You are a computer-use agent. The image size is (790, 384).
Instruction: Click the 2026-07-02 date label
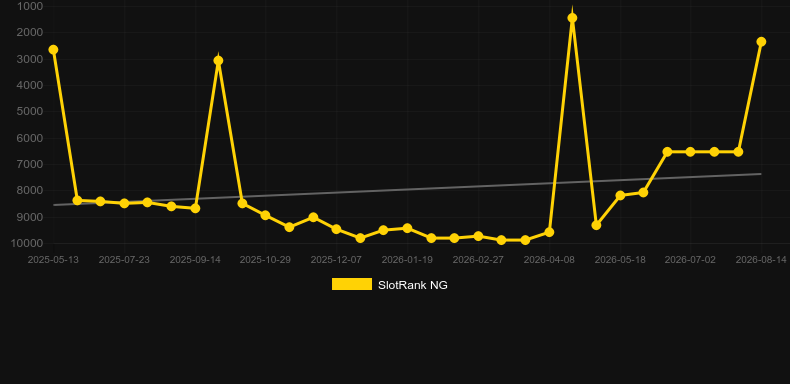(x=690, y=260)
